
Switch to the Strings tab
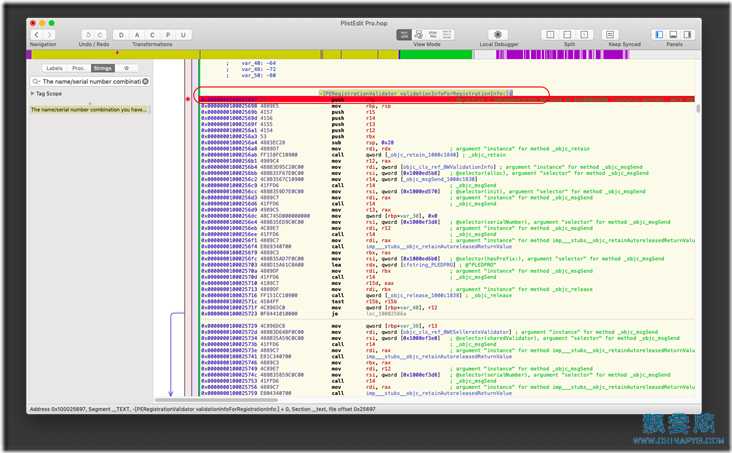pos(103,68)
